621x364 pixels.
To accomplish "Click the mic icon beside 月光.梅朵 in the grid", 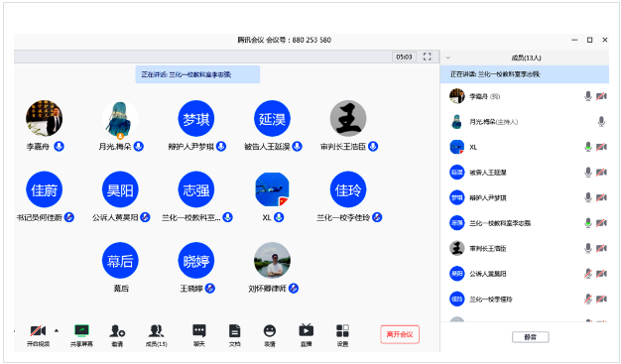I will coord(139,147).
